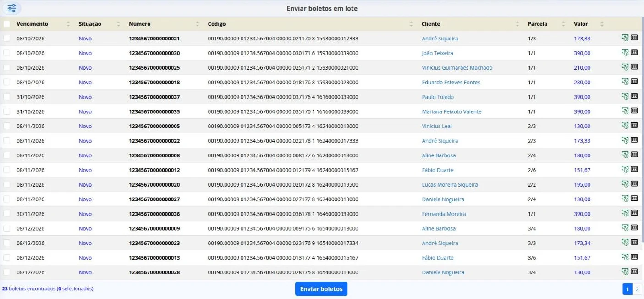The height and width of the screenshot is (299, 644).
Task: Click barcode icon in João Teixeira row
Action: point(634,52)
